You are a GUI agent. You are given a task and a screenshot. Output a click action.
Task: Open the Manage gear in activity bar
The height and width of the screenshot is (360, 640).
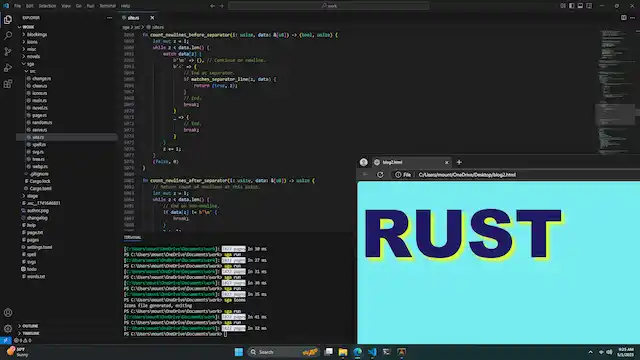pos(8,328)
